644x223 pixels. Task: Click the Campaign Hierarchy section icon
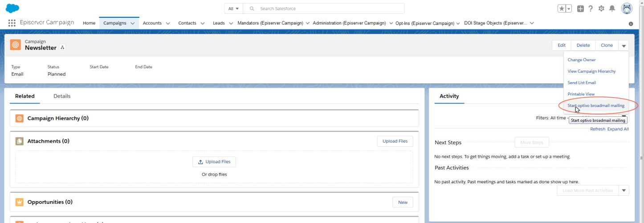tap(19, 118)
